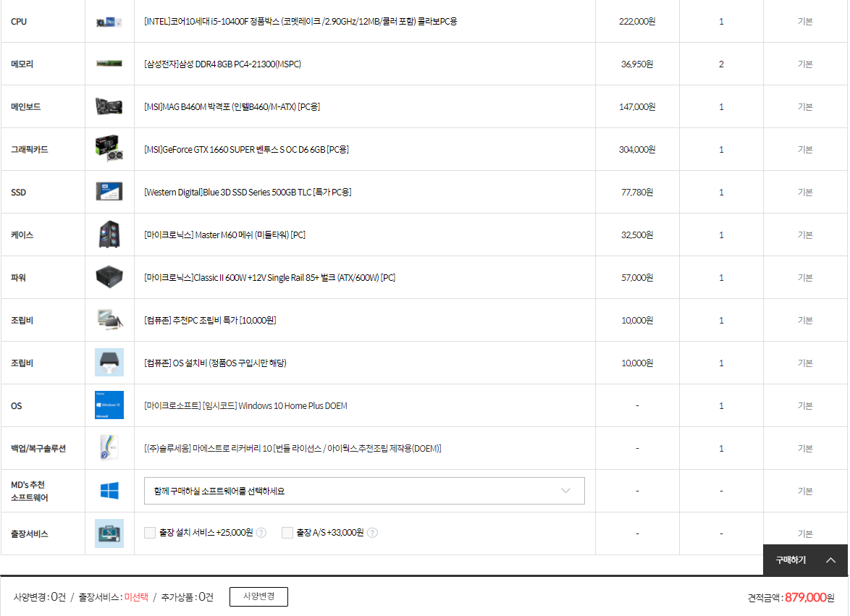Click the PC assembly fee icon

109,320
